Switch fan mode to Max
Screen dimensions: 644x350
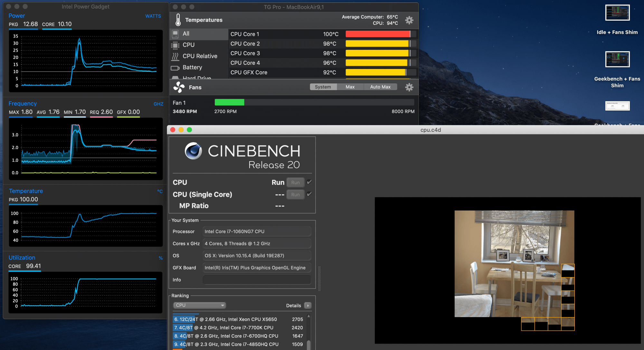pyautogui.click(x=350, y=86)
